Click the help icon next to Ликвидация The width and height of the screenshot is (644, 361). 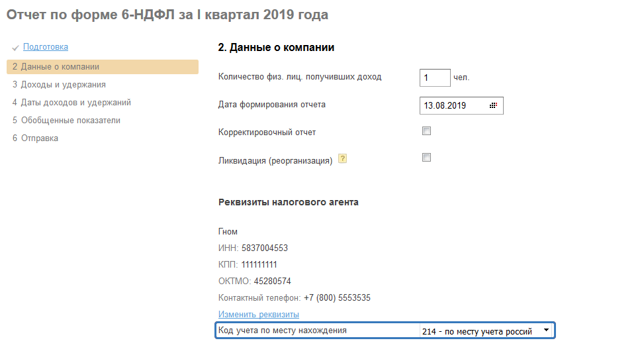tap(343, 158)
